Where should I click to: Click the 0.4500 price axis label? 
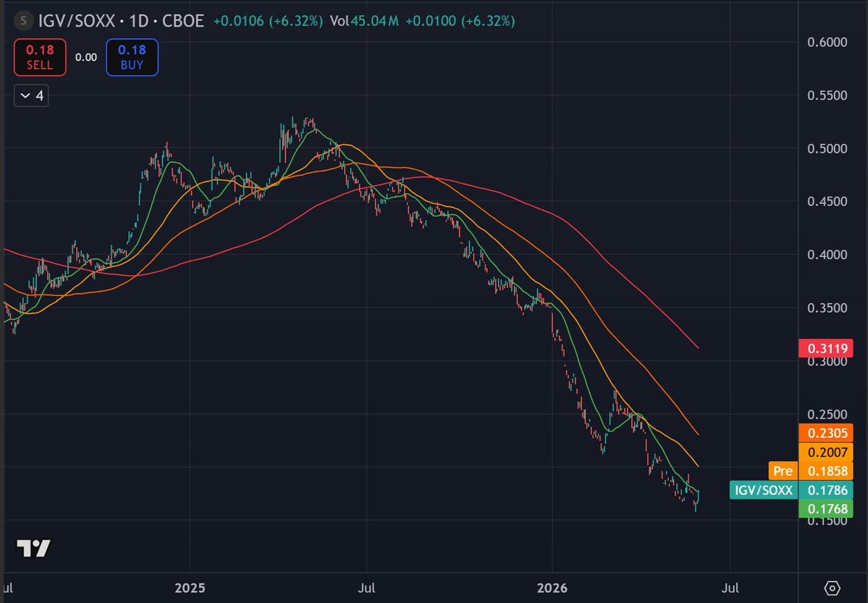pyautogui.click(x=827, y=201)
